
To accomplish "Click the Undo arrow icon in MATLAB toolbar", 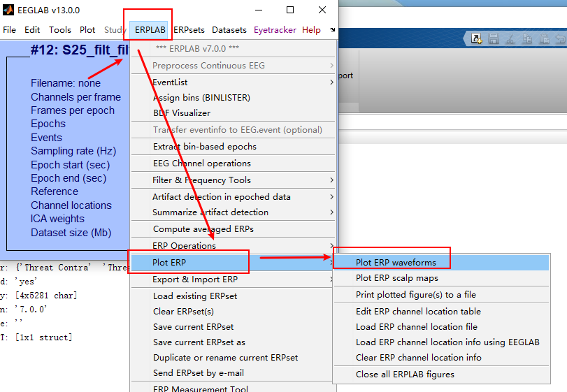I will click(x=561, y=38).
